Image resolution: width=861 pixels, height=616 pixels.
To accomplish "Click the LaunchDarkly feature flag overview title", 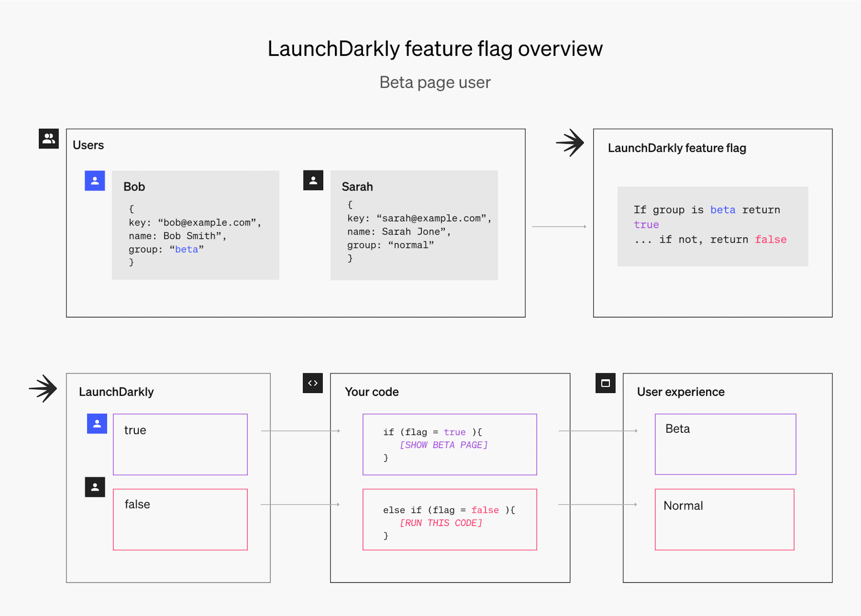I will (x=435, y=49).
